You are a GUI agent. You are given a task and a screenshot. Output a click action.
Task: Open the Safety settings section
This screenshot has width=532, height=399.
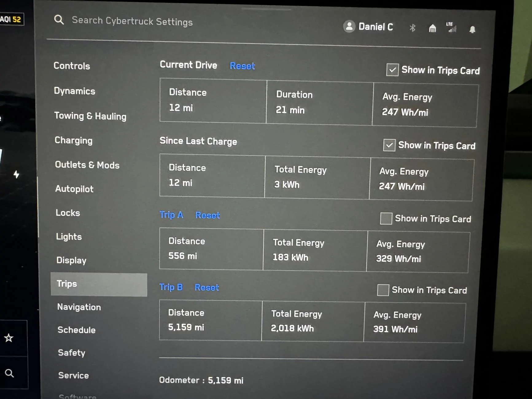[x=72, y=353]
